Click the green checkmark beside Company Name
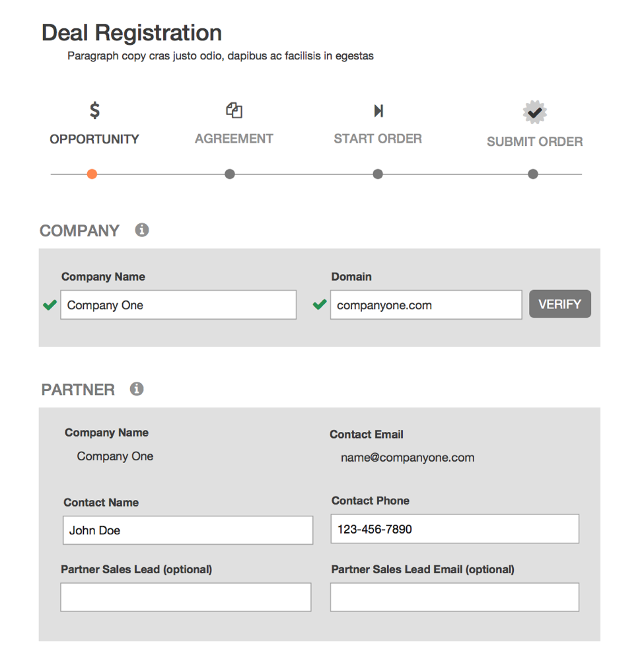 pyautogui.click(x=50, y=304)
